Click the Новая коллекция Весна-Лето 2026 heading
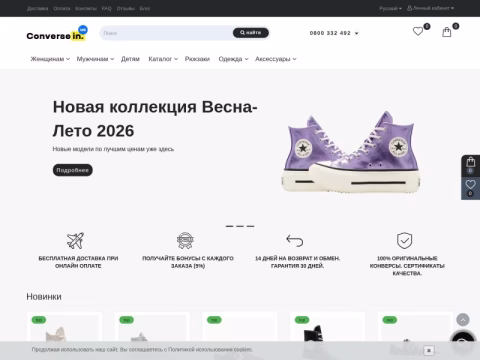 tap(155, 119)
